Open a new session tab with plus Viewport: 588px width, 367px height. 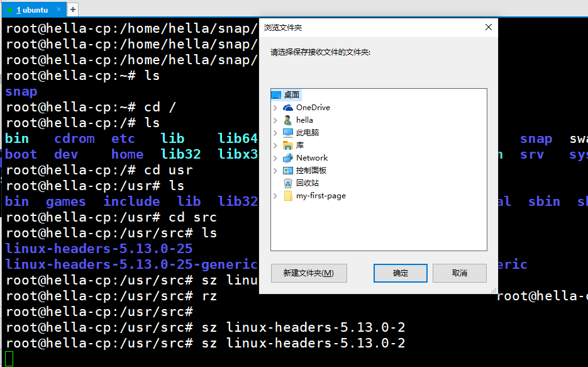pyautogui.click(x=73, y=9)
